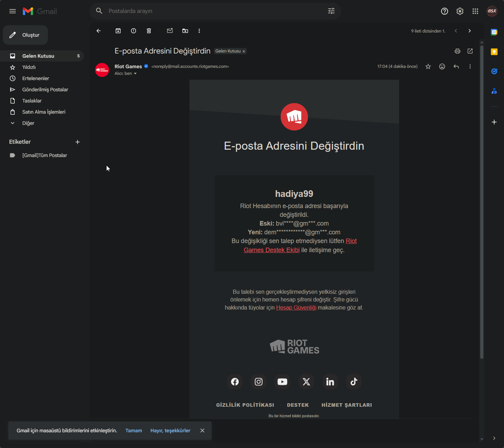Move email to a folder
Screen dimensions: 504x448
pyautogui.click(x=185, y=31)
